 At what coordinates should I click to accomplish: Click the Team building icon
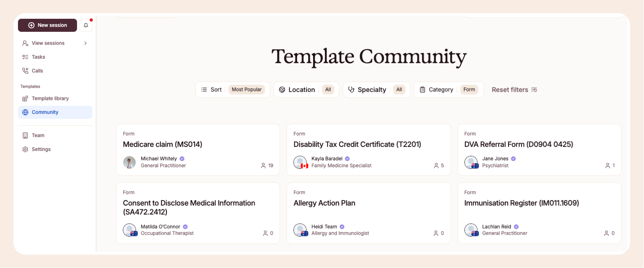(25, 135)
